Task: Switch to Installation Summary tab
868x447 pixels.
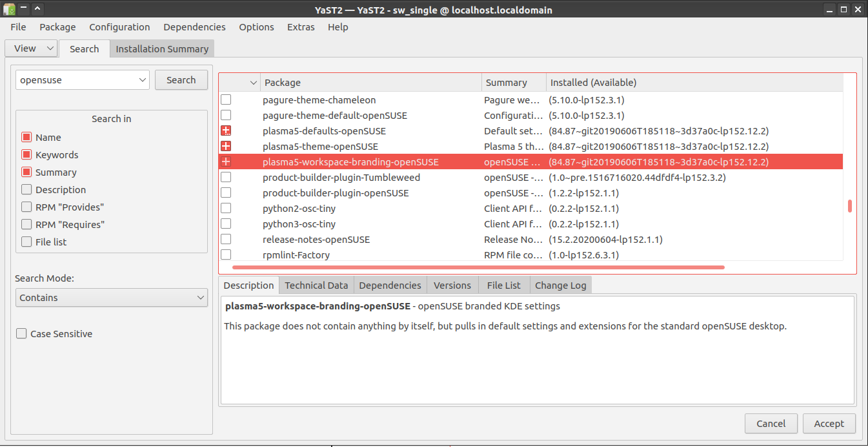Action: pos(162,48)
